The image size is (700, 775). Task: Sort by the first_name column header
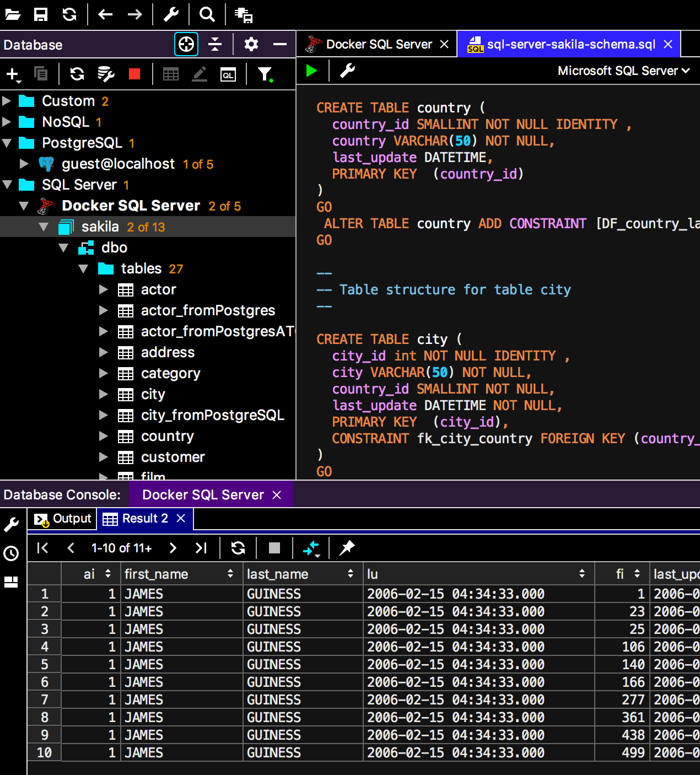156,574
